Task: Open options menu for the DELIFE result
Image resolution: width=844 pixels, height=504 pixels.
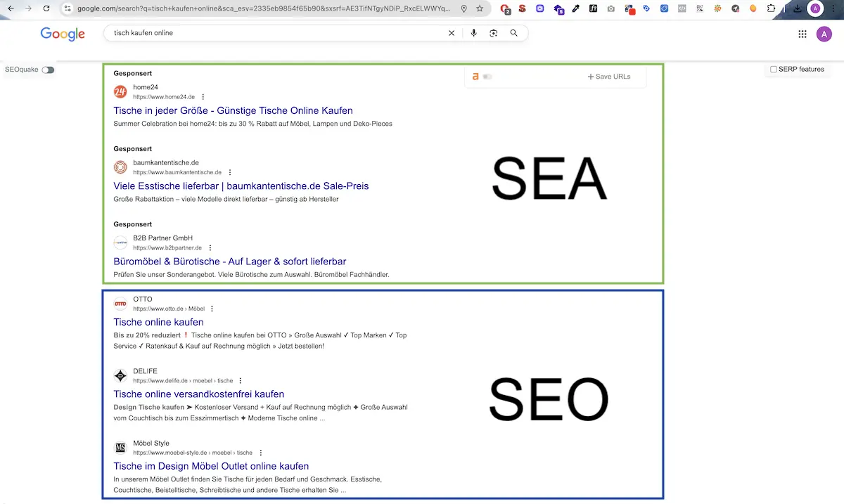Action: (240, 380)
